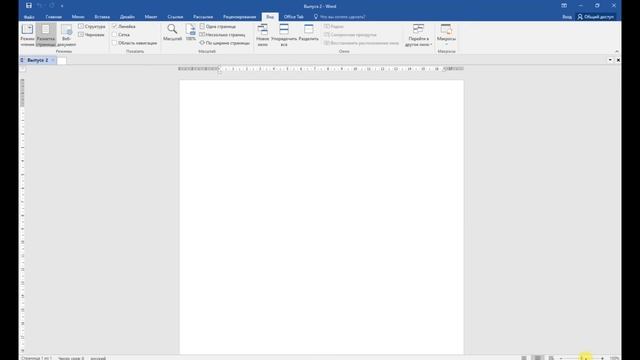Click Восстановить расположение окна option
This screenshot has width=640, height=360.
tap(361, 43)
